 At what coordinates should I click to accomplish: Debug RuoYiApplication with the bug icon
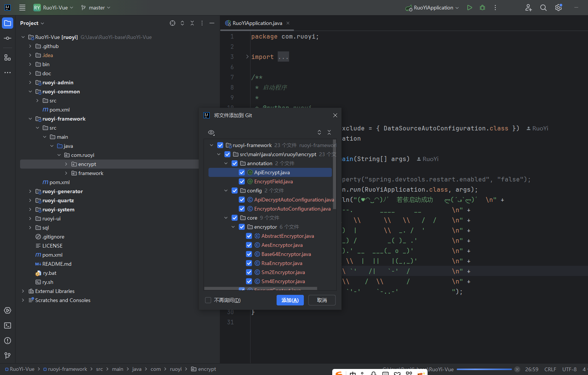click(x=482, y=8)
